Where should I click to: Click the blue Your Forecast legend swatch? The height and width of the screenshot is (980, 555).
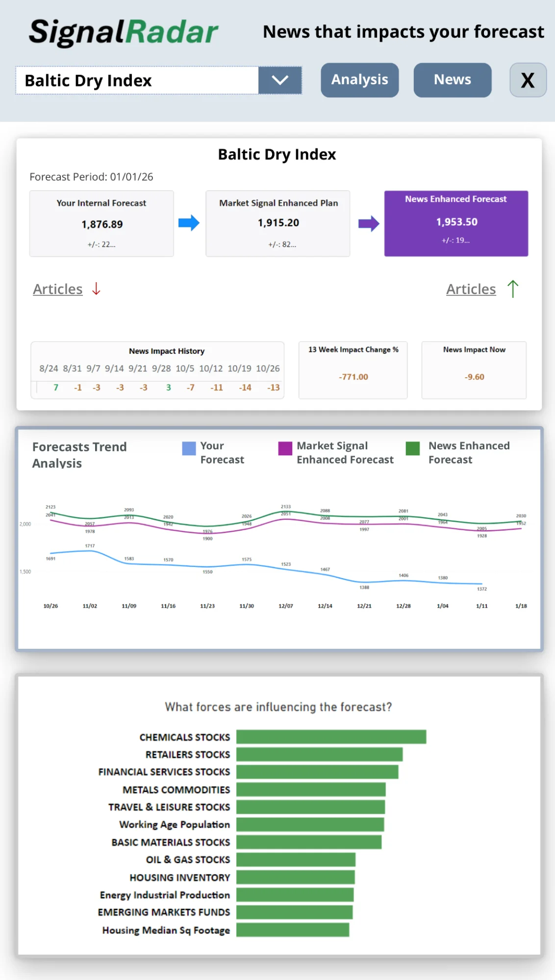189,448
